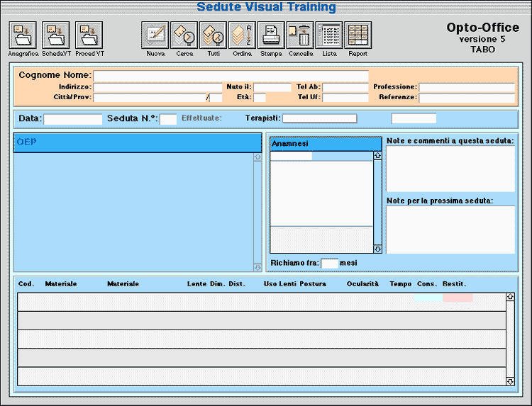Click the Tel Ab phone field
The height and width of the screenshot is (406, 532).
tap(345, 87)
